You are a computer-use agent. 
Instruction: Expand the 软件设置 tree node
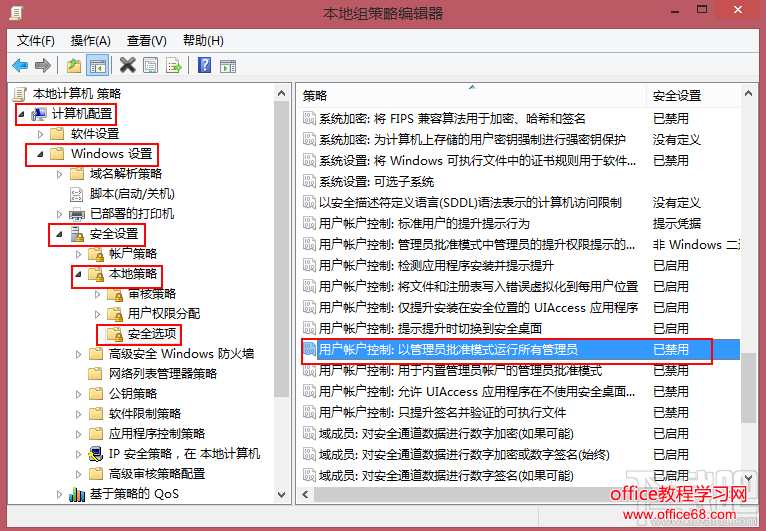41,134
